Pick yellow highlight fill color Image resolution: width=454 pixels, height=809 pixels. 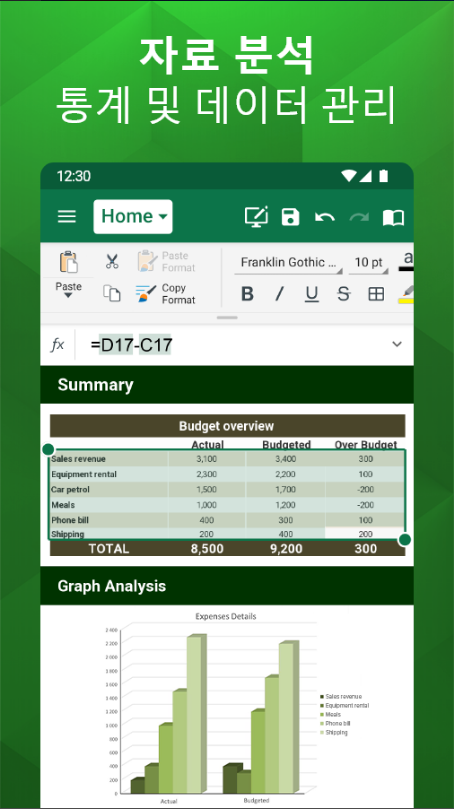coord(406,295)
